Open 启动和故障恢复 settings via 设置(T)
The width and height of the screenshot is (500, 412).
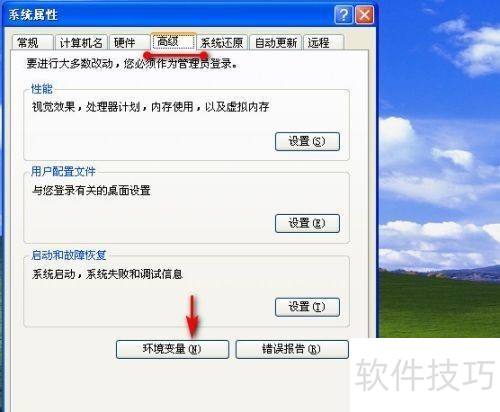pos(307,307)
